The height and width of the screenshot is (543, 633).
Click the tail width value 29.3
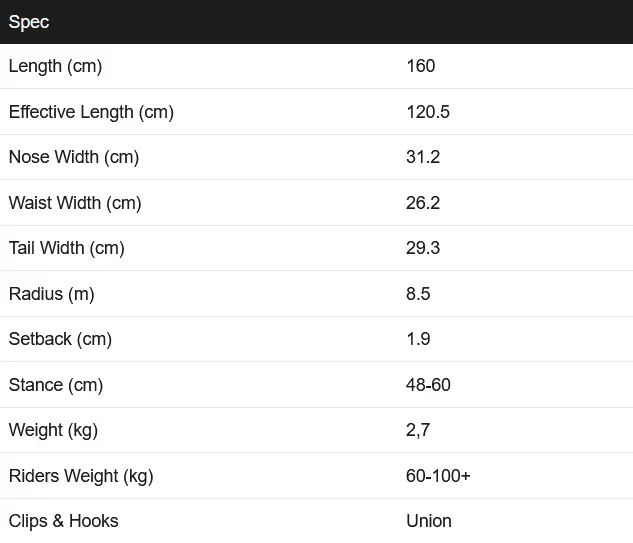[423, 248]
